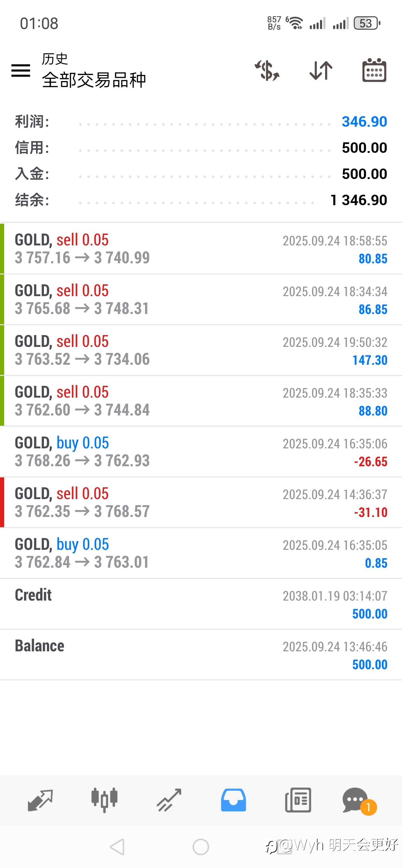Expand the GOLD buy trade with -26.65 loss
The width and height of the screenshot is (402, 868).
coord(201,452)
